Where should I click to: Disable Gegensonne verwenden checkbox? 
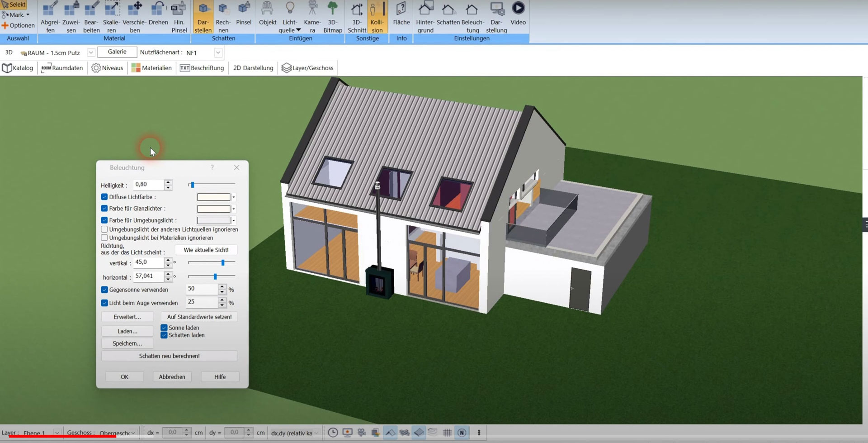pyautogui.click(x=104, y=290)
